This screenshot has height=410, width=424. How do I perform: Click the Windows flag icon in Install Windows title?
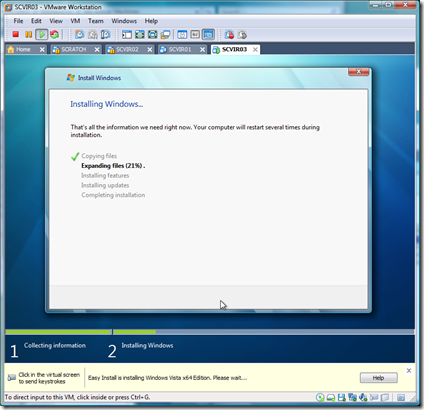tap(70, 78)
